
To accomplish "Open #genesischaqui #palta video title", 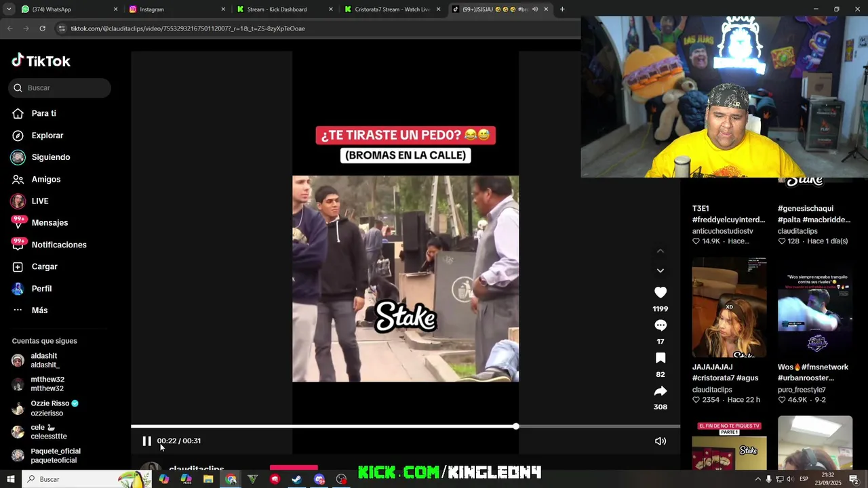I will point(814,214).
